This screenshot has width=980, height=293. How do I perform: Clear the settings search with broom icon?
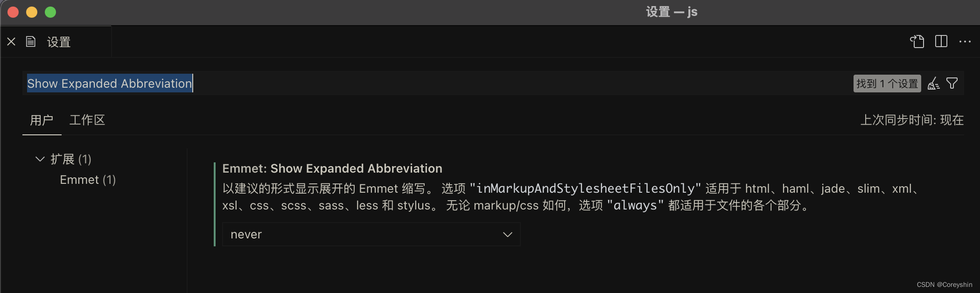pos(933,83)
